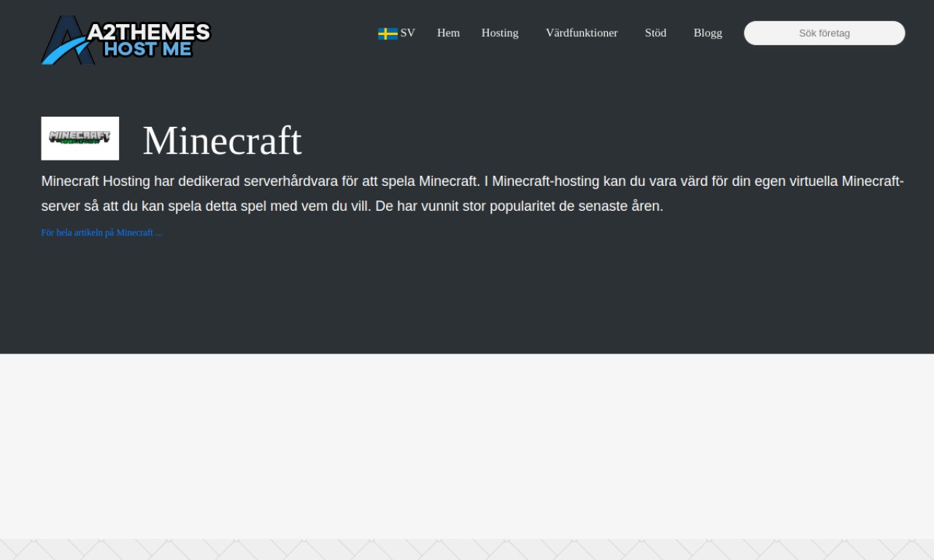The height and width of the screenshot is (560, 934).
Task: Open the Hosting menu
Action: coord(500,33)
